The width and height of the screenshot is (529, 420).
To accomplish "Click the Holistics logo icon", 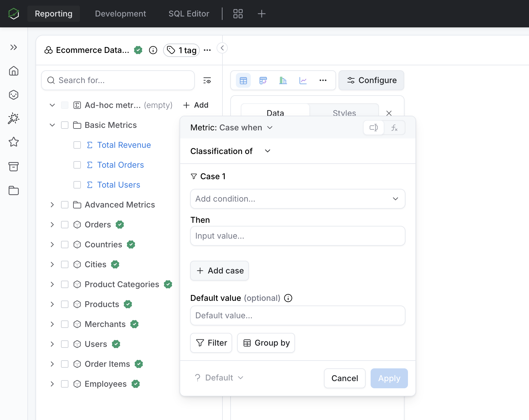I will pyautogui.click(x=14, y=14).
